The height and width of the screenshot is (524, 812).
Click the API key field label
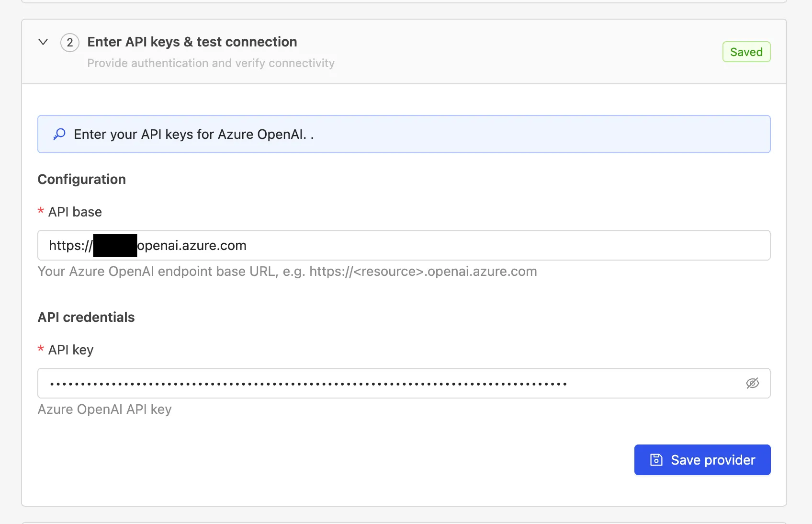pos(71,350)
